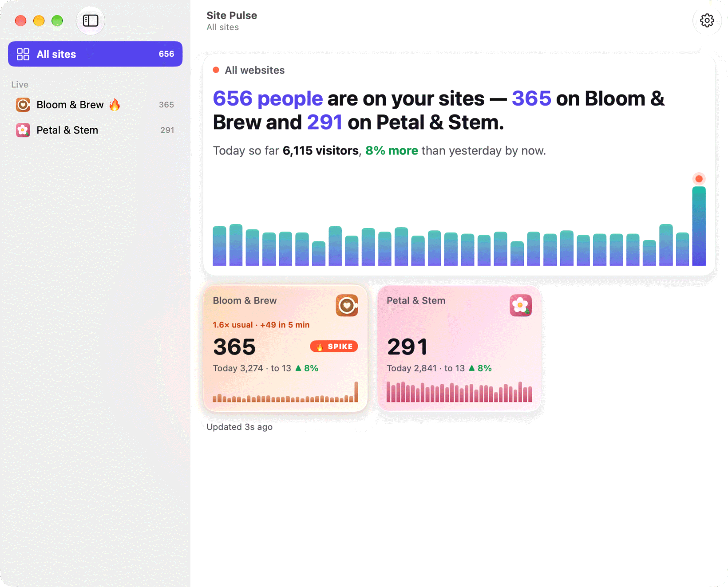Click the SPIKE badge

pos(334,347)
